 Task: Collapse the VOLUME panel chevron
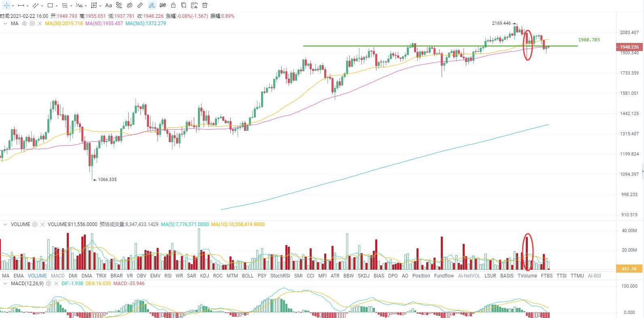(5, 224)
